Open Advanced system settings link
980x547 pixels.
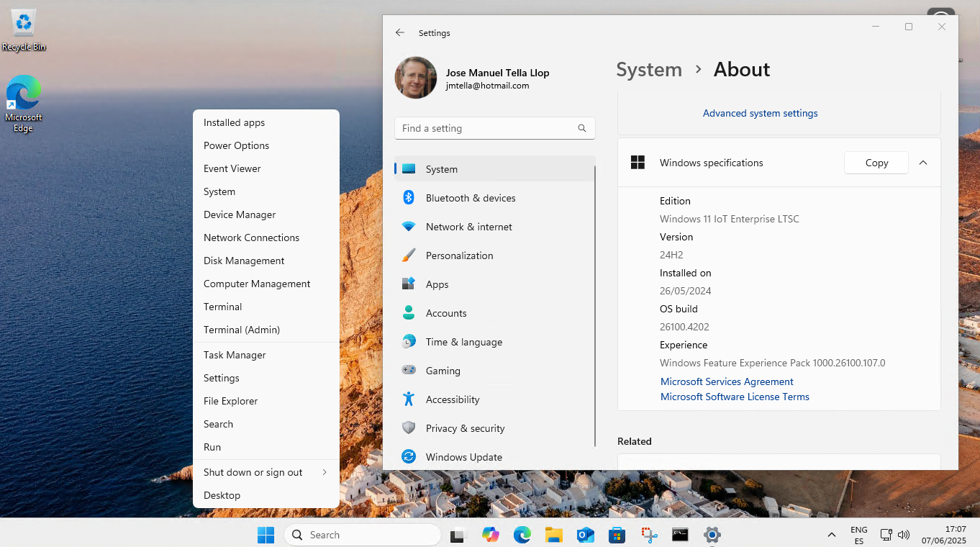click(x=760, y=113)
